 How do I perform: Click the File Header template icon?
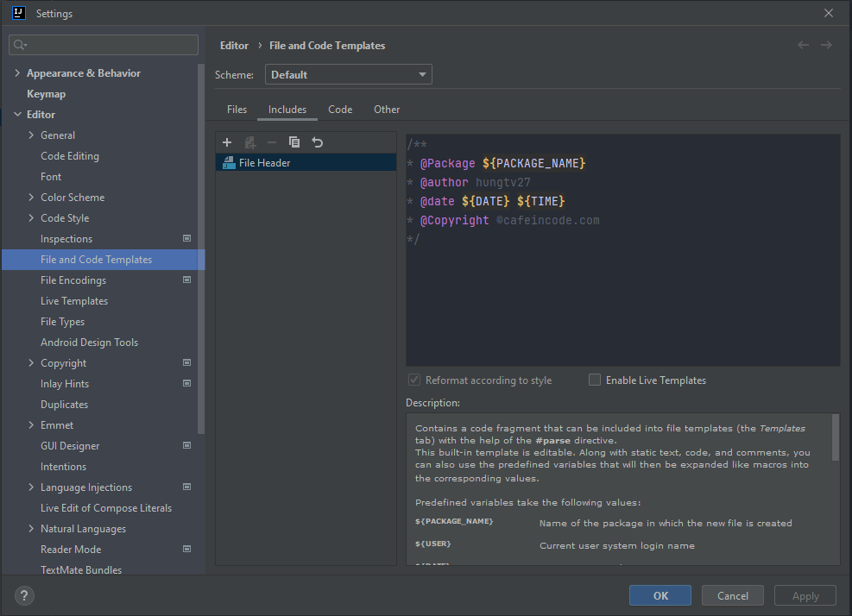coord(228,161)
